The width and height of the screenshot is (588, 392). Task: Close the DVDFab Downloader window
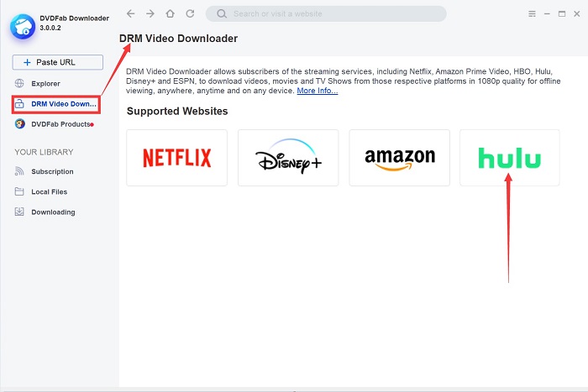pyautogui.click(x=577, y=14)
